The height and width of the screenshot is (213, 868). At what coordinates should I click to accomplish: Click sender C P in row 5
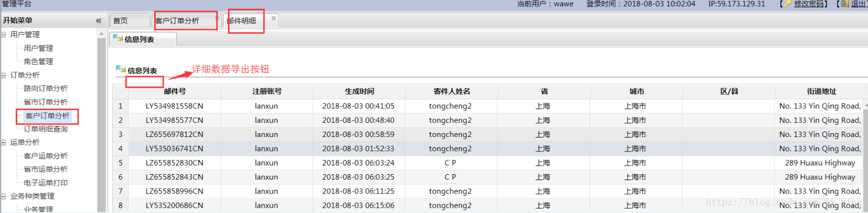[x=450, y=163]
